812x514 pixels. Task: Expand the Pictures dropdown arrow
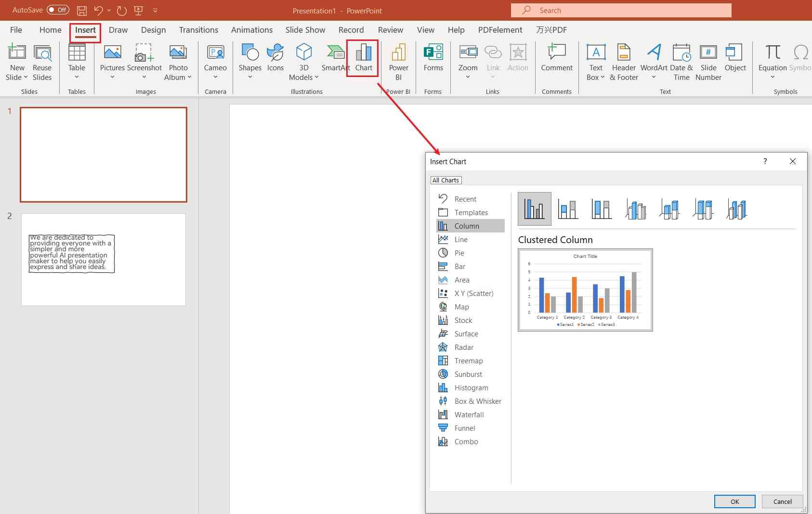[x=112, y=77]
